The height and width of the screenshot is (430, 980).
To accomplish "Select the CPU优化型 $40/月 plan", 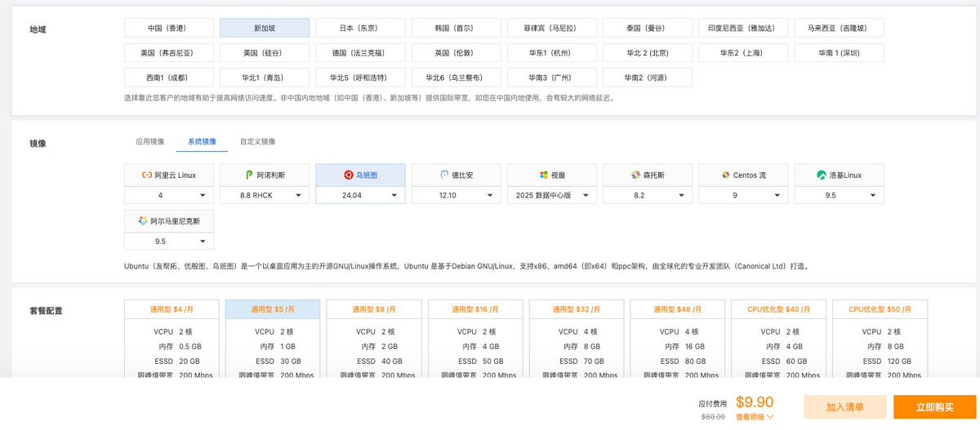I will click(x=779, y=339).
